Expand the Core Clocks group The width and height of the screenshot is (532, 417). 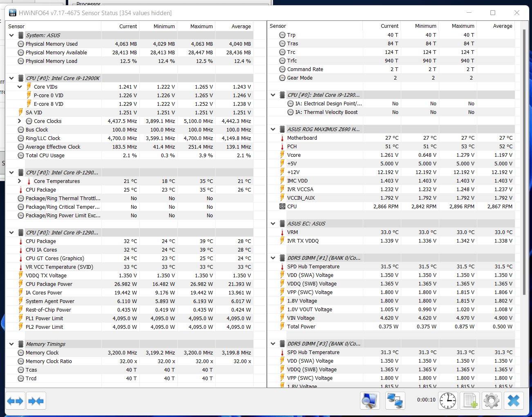[x=20, y=121]
